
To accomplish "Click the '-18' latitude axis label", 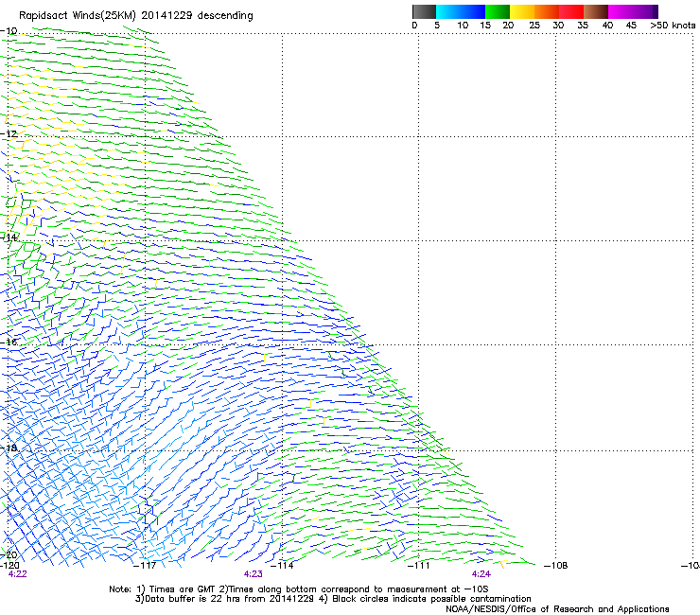I will point(9,448).
